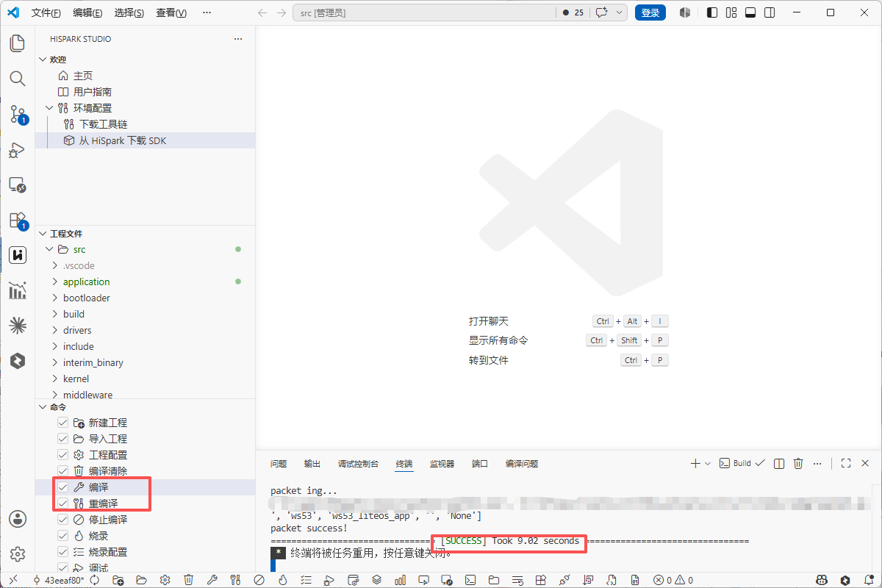Open the accounts icon in activity bar
Image resolution: width=882 pixels, height=588 pixels.
[x=18, y=519]
